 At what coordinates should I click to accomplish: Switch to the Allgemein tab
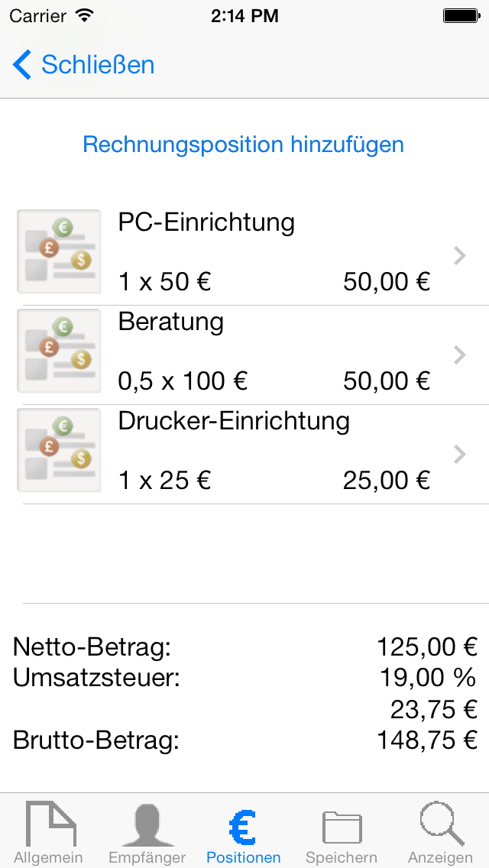(48, 833)
